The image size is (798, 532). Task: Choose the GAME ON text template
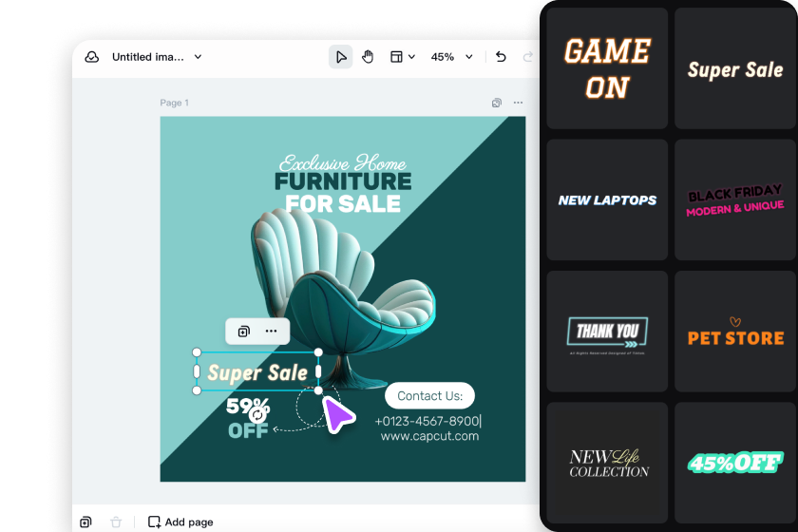tap(607, 68)
